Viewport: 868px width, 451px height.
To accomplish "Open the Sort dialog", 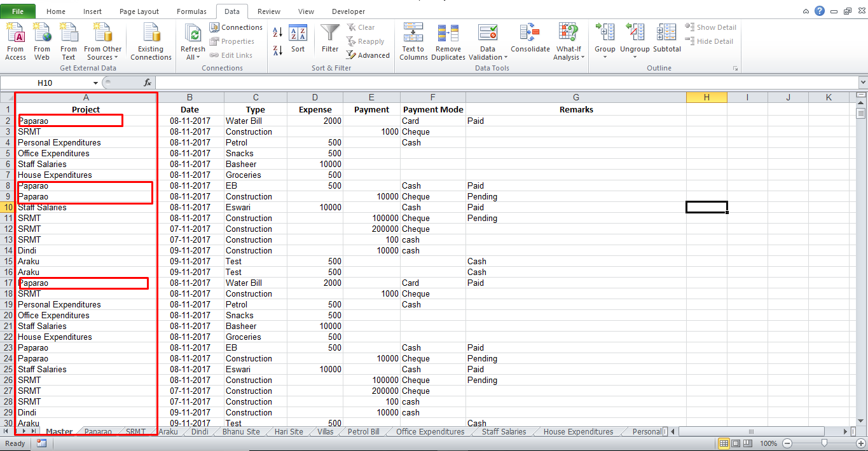I will 298,39.
